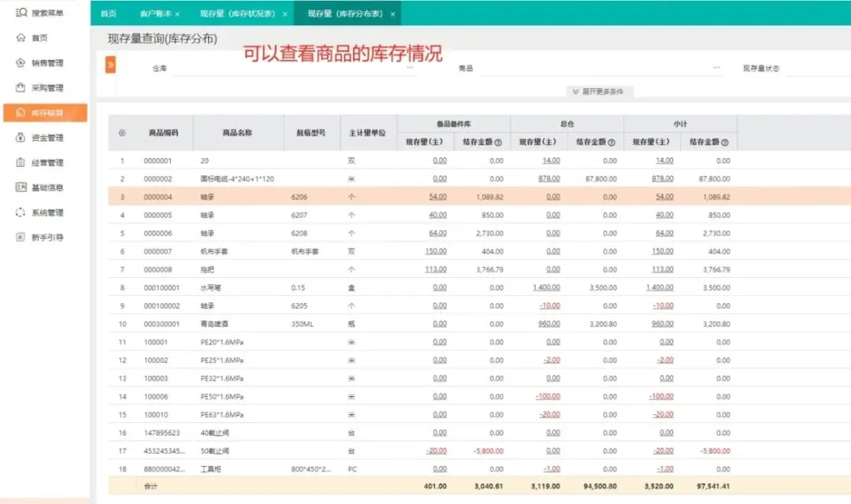Click the 现存量状态 input field
The height and width of the screenshot is (504, 851).
[818, 69]
